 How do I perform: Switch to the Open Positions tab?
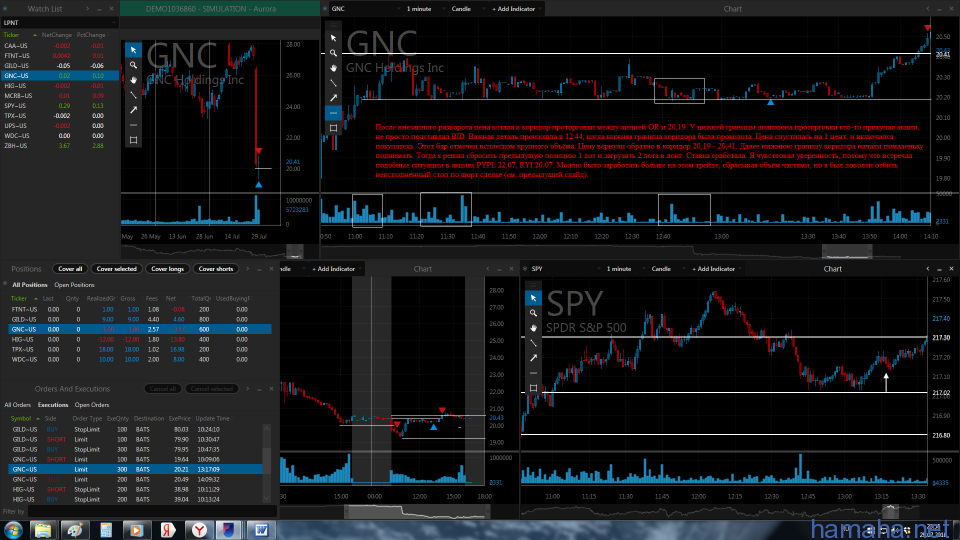click(75, 285)
